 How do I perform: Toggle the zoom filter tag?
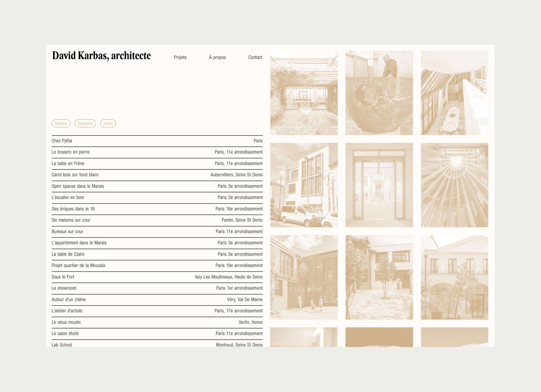(x=108, y=123)
